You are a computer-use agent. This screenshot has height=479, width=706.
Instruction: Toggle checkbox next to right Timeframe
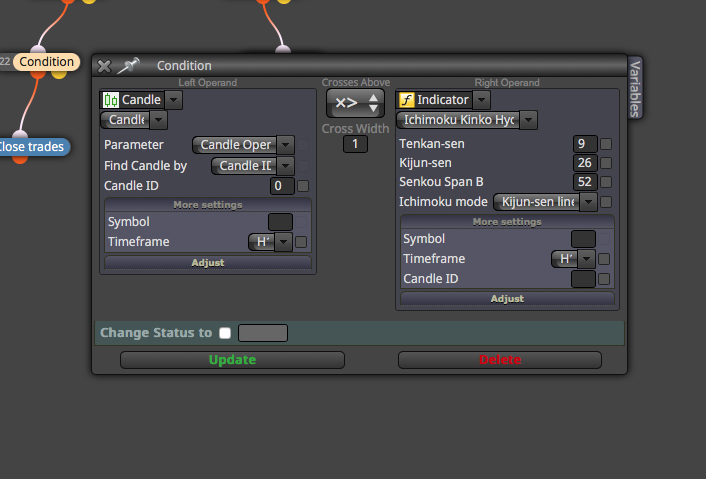click(x=604, y=259)
